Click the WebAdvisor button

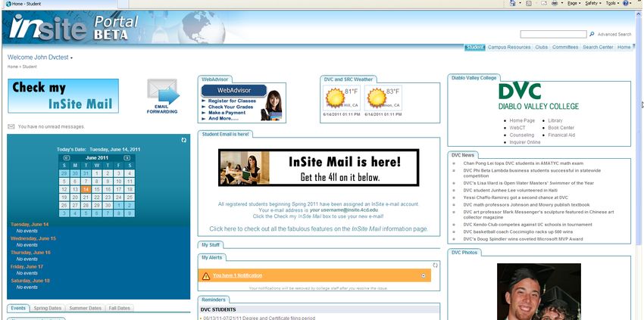[233, 91]
